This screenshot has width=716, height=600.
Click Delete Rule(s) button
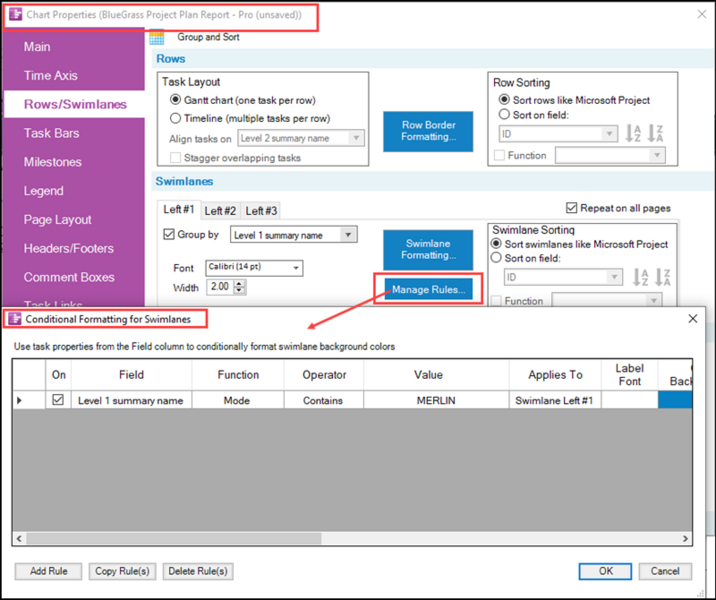coord(198,571)
